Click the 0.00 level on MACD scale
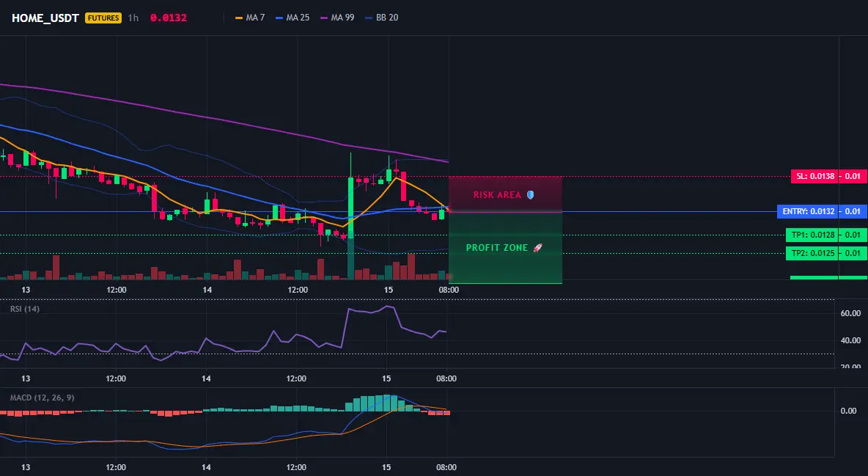Screen dimensions: 868x476 click(849, 411)
